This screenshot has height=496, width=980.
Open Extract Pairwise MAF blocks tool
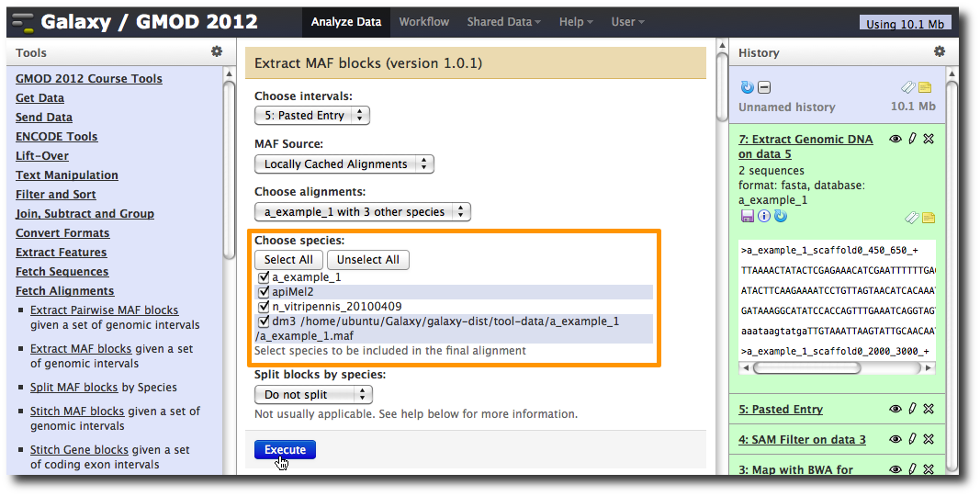105,310
